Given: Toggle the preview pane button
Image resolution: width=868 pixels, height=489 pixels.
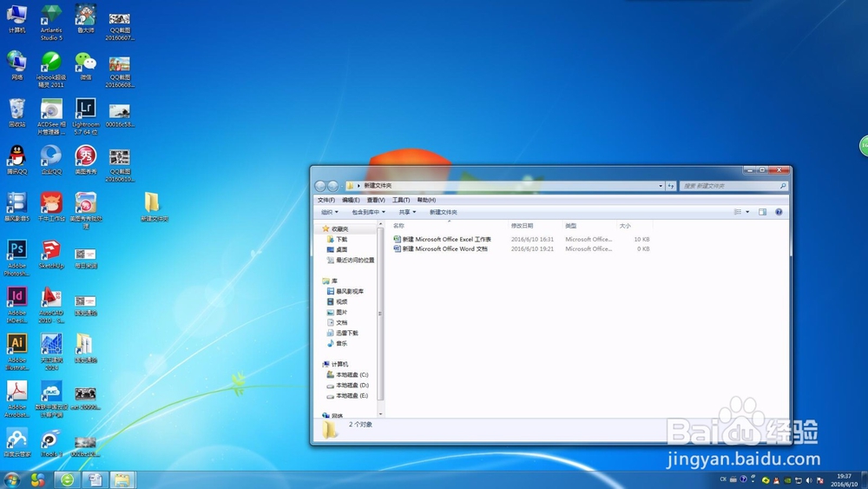Looking at the screenshot, I should pyautogui.click(x=762, y=212).
